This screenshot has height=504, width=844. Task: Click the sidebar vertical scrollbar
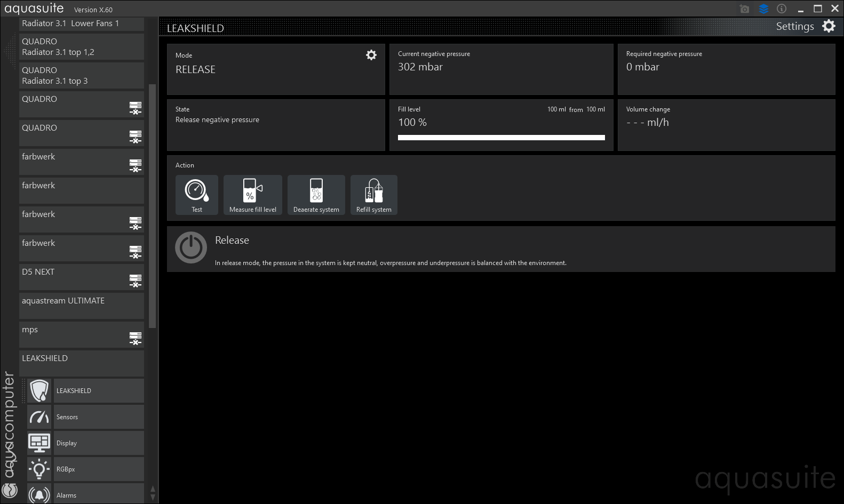(153, 205)
